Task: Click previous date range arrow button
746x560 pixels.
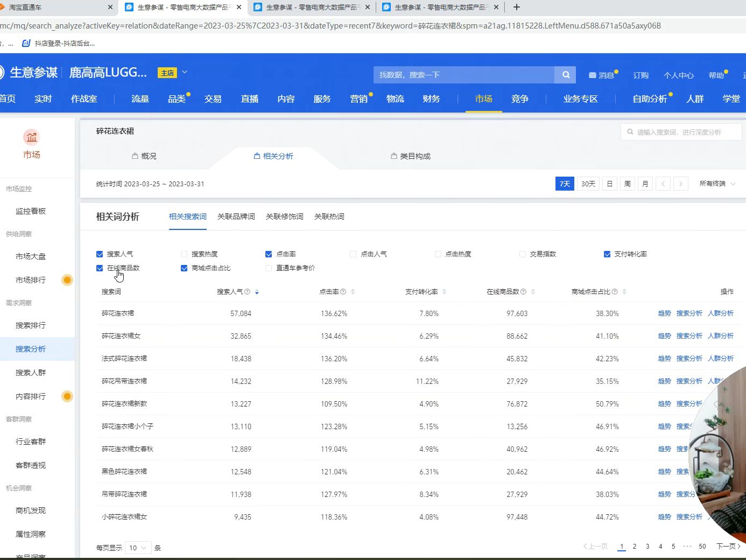Action: 663,184
